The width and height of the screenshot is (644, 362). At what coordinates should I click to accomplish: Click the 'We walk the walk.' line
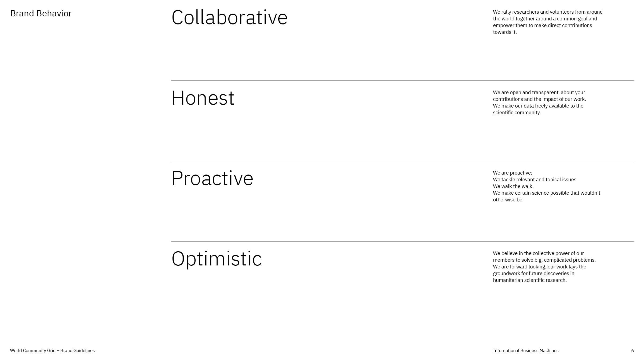point(513,186)
